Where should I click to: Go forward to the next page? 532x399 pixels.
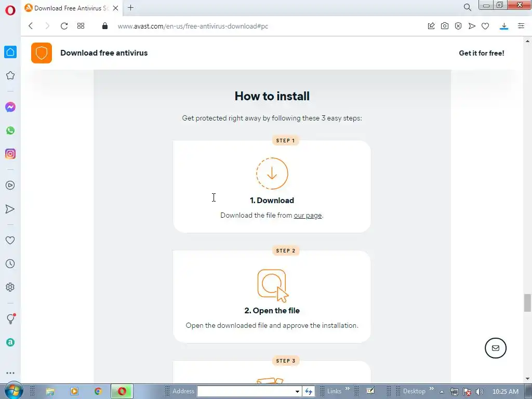point(47,26)
